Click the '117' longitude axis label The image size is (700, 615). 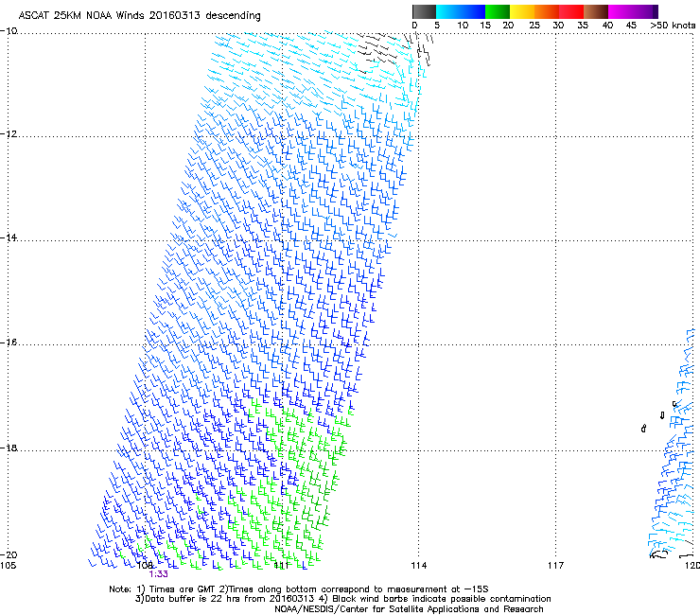click(x=556, y=566)
